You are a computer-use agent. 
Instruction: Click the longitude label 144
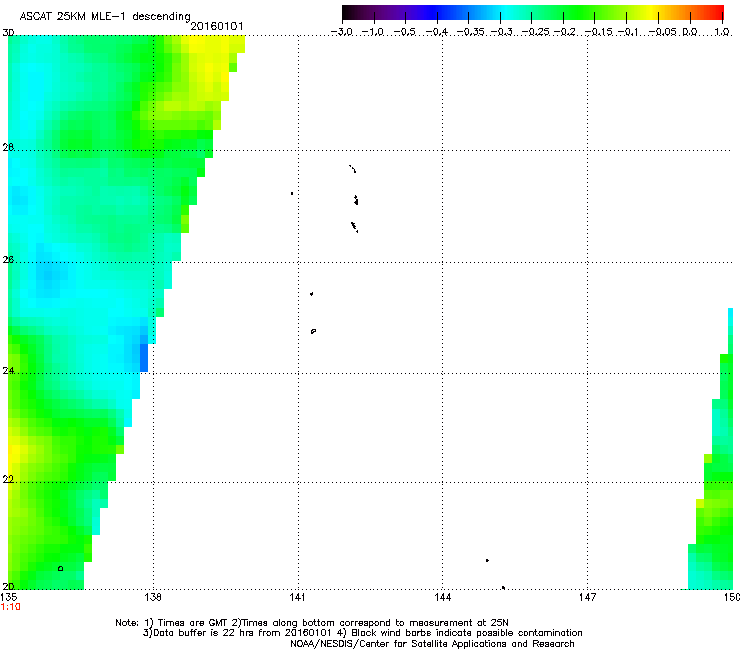(443, 597)
